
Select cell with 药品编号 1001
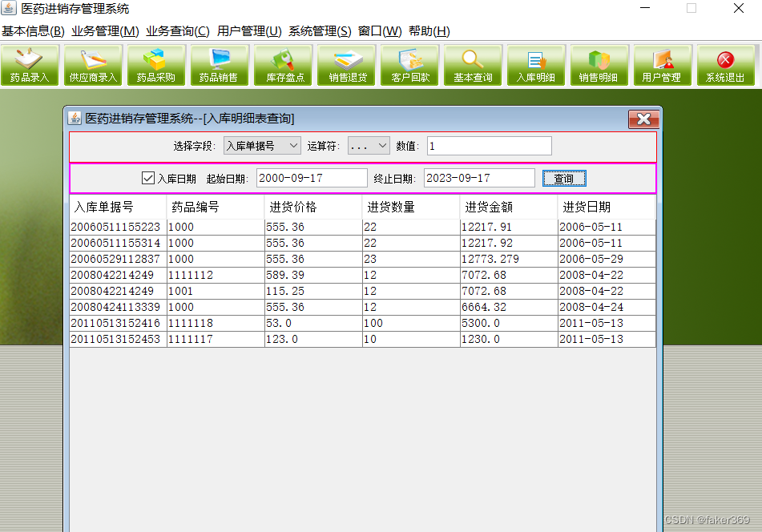click(x=216, y=291)
